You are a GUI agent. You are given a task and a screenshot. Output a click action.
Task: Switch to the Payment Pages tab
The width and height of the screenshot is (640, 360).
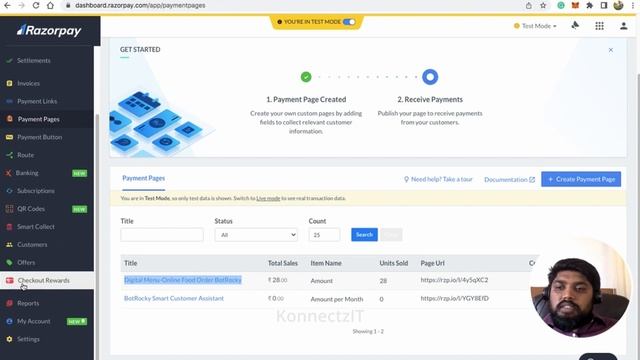click(144, 178)
